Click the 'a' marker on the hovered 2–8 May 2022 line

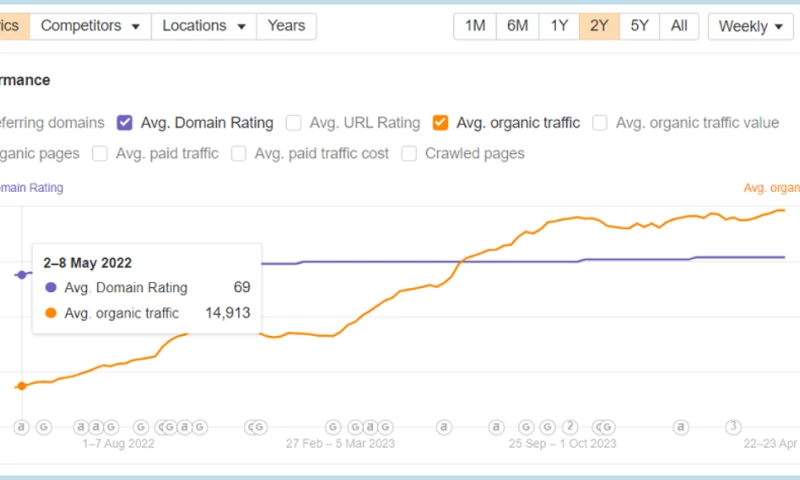click(x=21, y=426)
